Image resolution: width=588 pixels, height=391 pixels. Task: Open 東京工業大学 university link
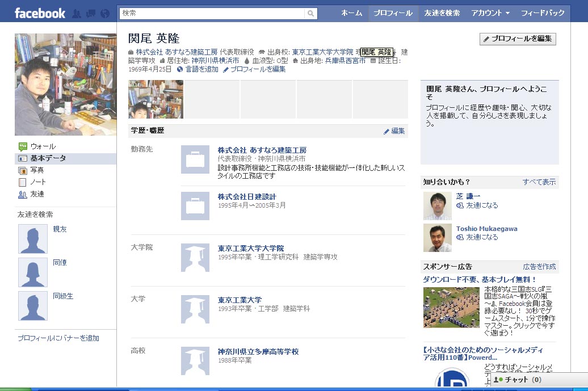pos(240,300)
